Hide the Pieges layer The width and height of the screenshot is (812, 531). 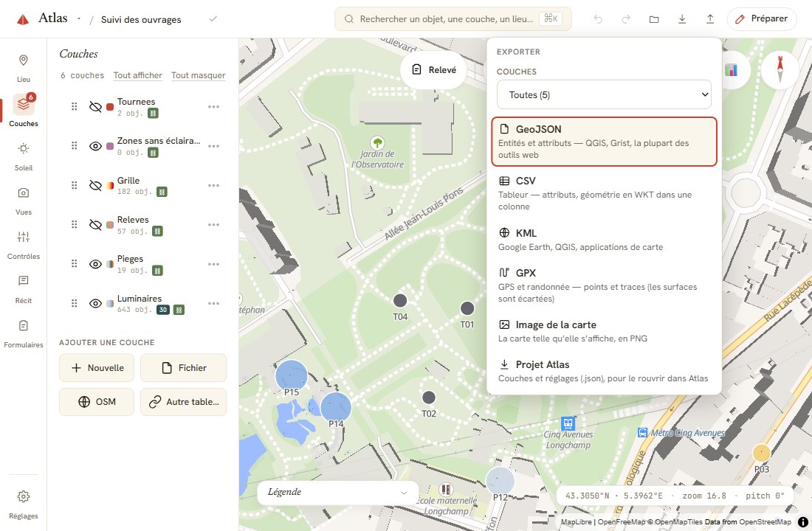95,264
